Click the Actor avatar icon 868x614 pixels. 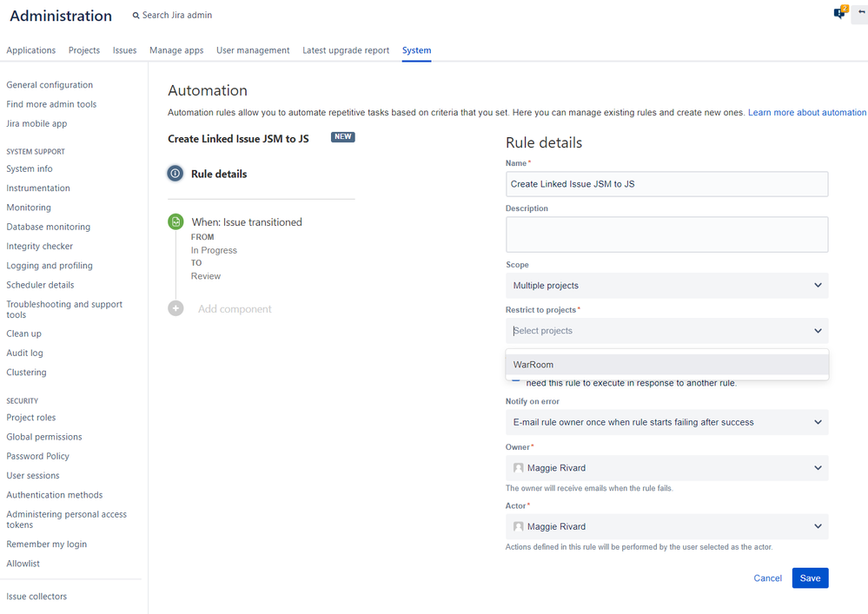coord(518,526)
